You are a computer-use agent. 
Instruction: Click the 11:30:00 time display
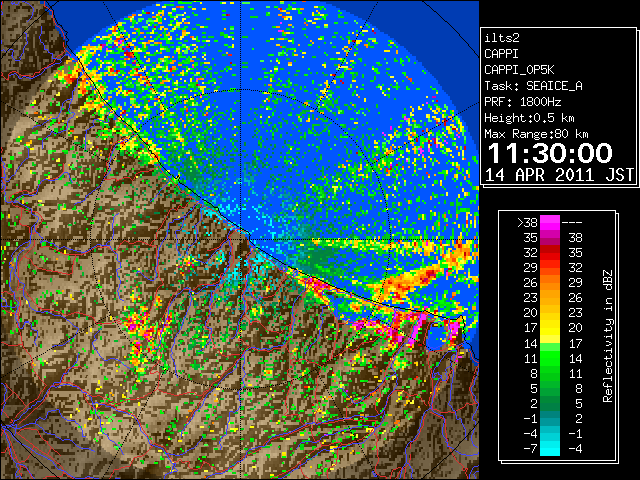[x=550, y=153]
